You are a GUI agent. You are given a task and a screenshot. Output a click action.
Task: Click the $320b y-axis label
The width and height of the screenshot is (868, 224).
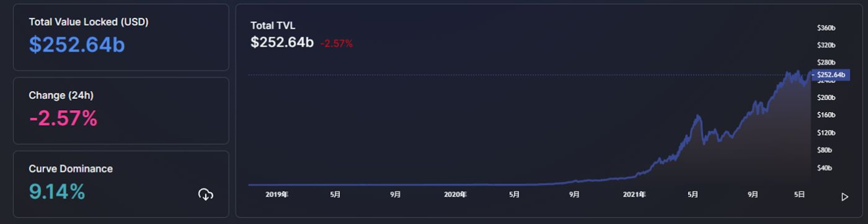coord(826,45)
